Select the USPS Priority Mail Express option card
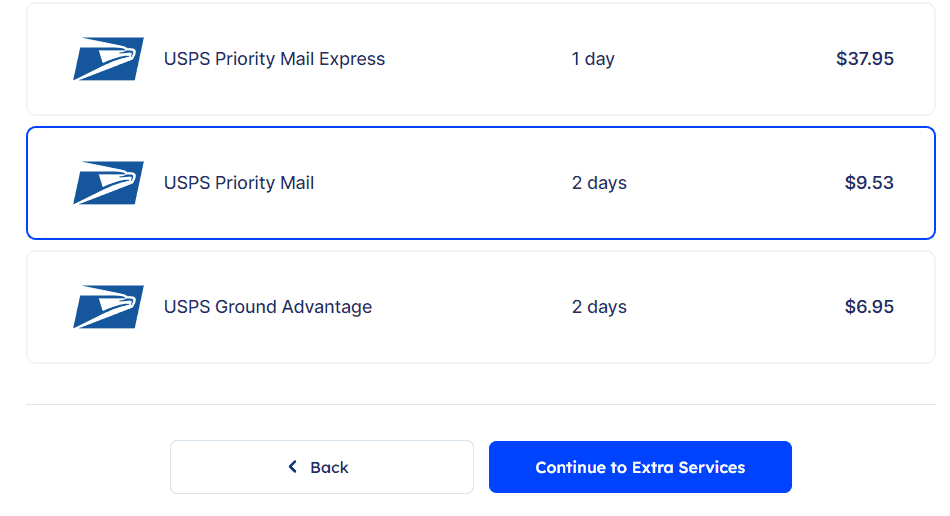 click(480, 59)
